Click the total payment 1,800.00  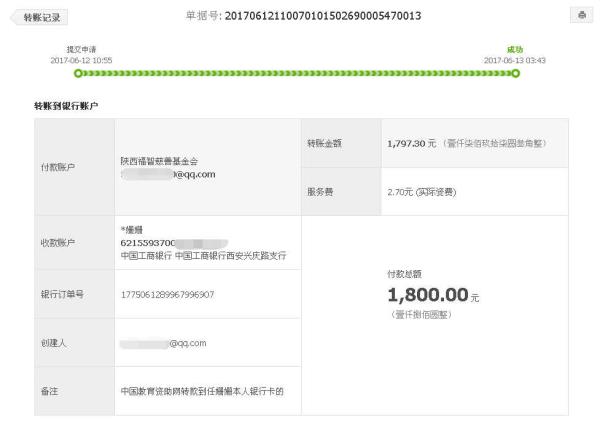tap(428, 295)
